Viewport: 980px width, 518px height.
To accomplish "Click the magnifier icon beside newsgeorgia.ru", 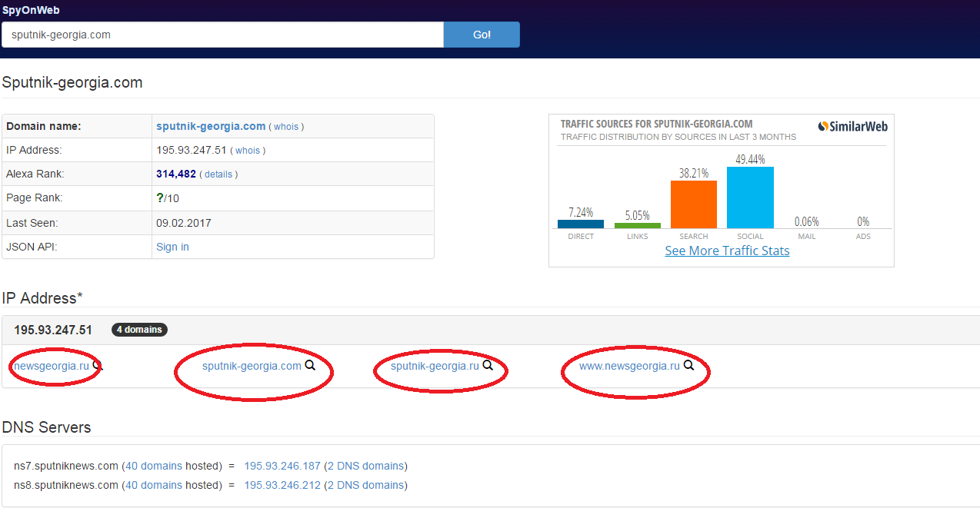I will (97, 366).
